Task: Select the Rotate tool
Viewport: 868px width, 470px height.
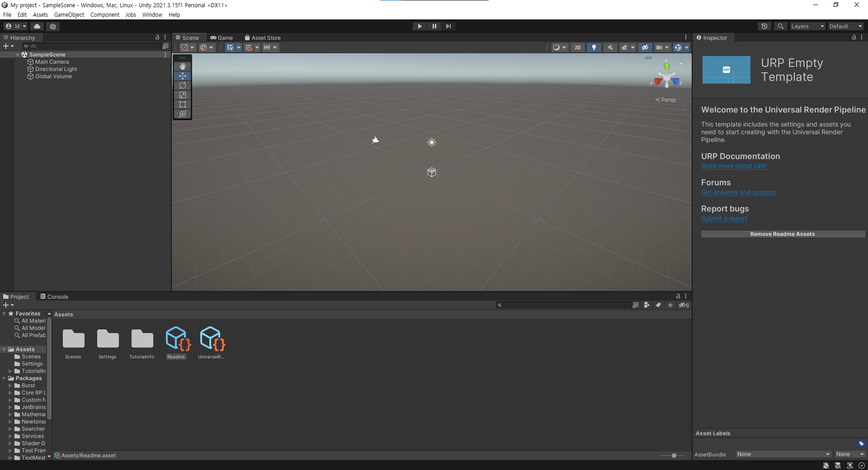Action: pos(183,85)
